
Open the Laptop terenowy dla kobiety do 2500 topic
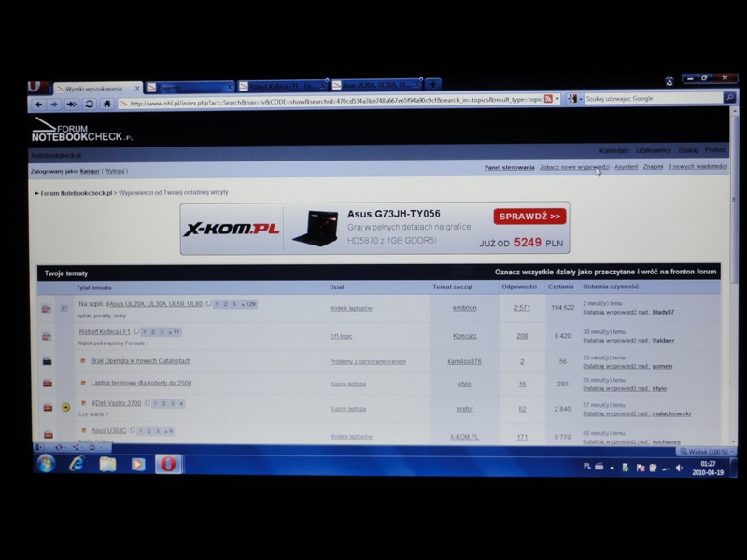coord(141,383)
